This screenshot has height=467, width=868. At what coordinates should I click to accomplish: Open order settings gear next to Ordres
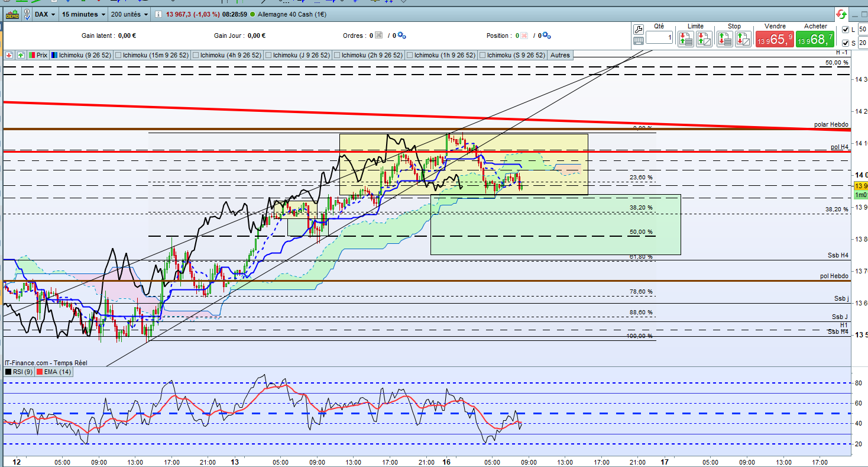401,36
